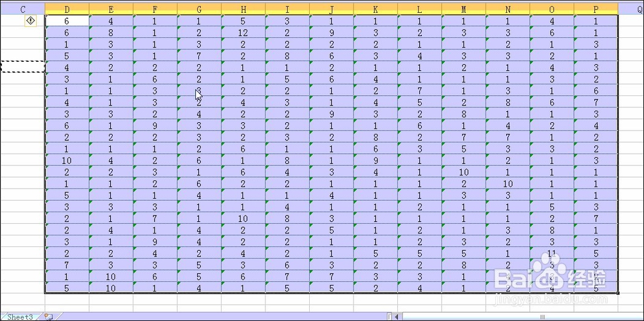Select cell with value 10 in column N

click(507, 183)
